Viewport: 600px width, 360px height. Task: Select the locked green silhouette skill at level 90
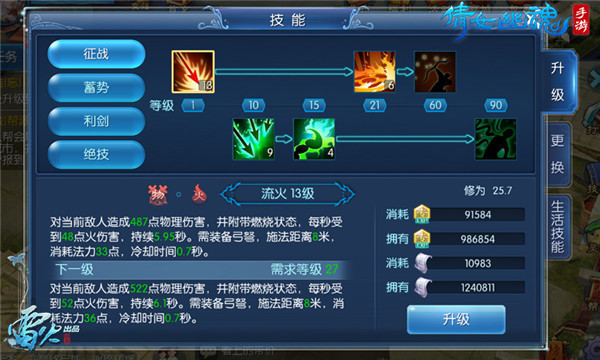point(496,139)
